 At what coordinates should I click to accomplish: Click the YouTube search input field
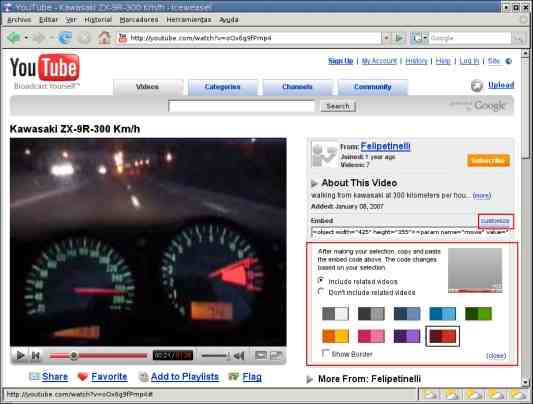[x=242, y=106]
